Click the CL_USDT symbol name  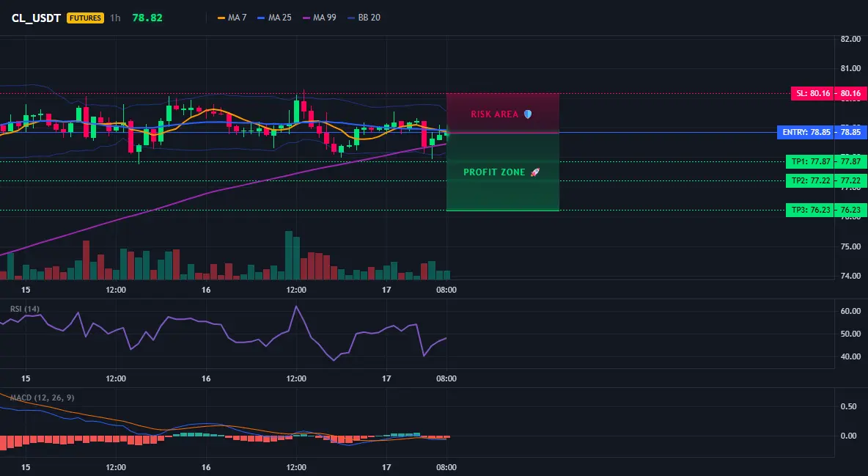pos(36,18)
